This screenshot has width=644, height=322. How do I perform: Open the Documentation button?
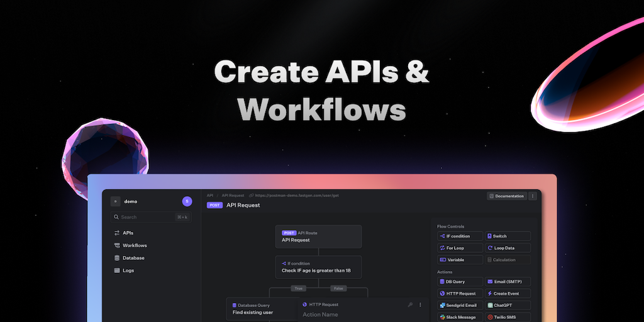pyautogui.click(x=507, y=196)
